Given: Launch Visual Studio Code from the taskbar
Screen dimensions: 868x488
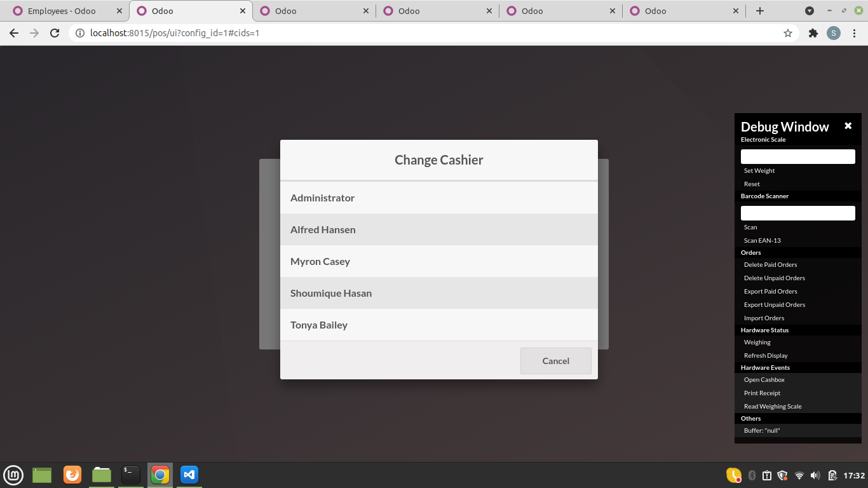Looking at the screenshot, I should [189, 475].
